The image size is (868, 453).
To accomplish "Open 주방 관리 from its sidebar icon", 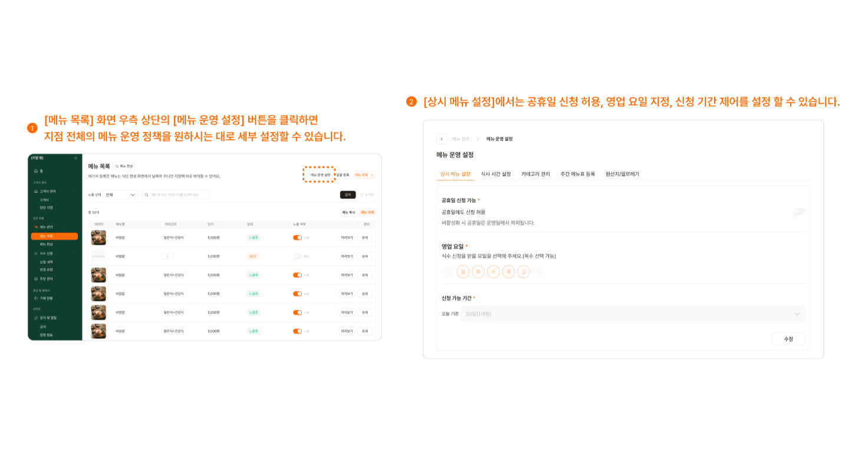I will tap(36, 278).
